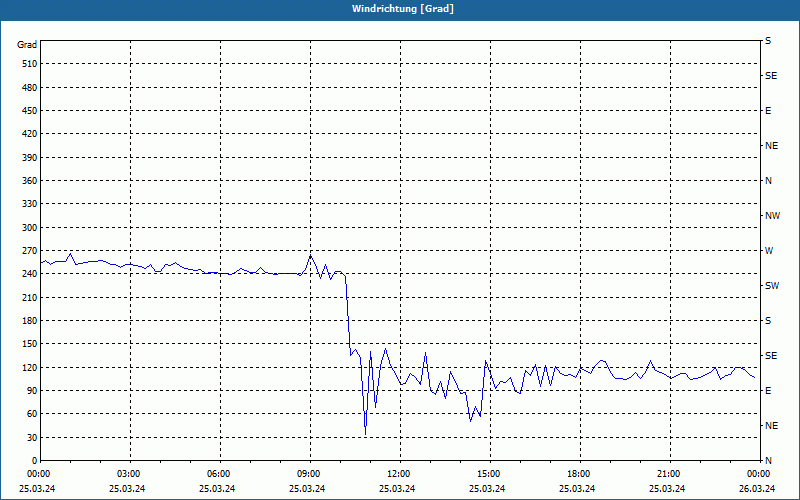This screenshot has width=800, height=500.
Task: Click the 330 y-axis value
Action: [30, 204]
